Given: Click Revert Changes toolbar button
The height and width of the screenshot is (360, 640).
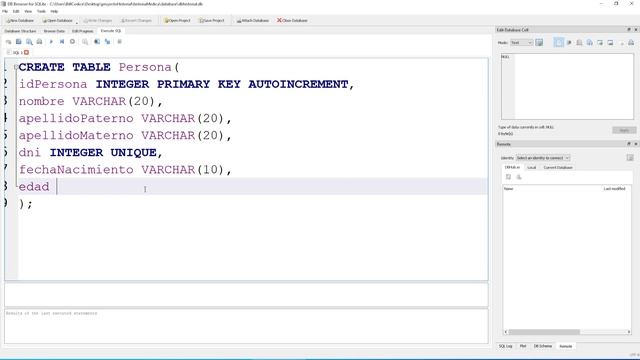Looking at the screenshot, I should click(x=136, y=20).
